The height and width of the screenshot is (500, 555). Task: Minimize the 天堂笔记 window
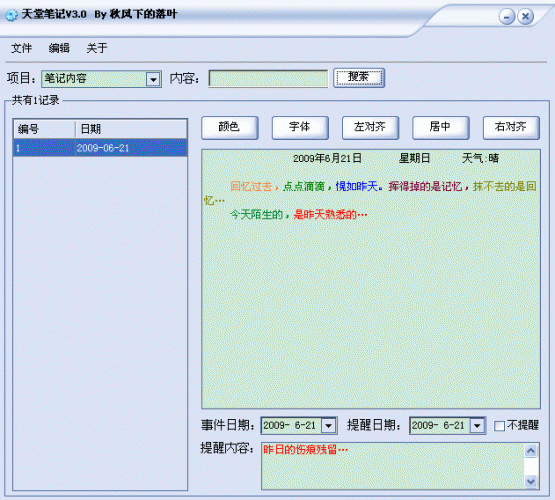(507, 17)
